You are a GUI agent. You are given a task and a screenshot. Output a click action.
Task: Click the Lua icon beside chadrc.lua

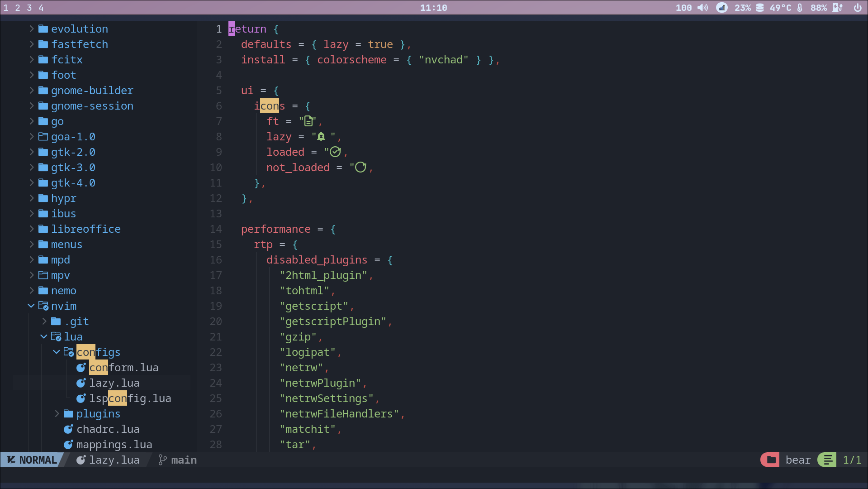tap(69, 429)
